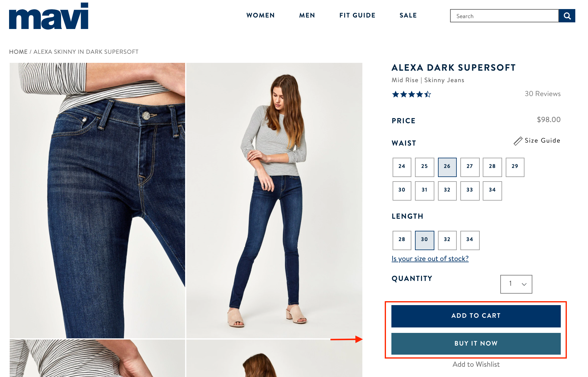Open the WOMEN menu

coord(260,15)
